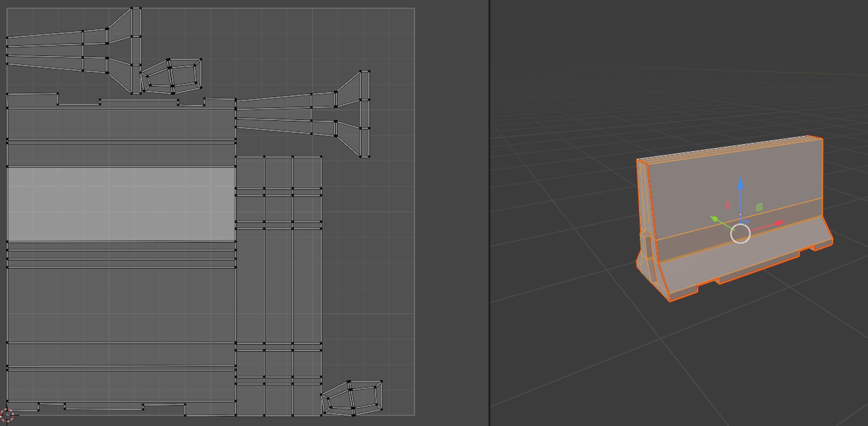
Task: Click the blue Z-axis move gizmo arrow
Action: [741, 185]
